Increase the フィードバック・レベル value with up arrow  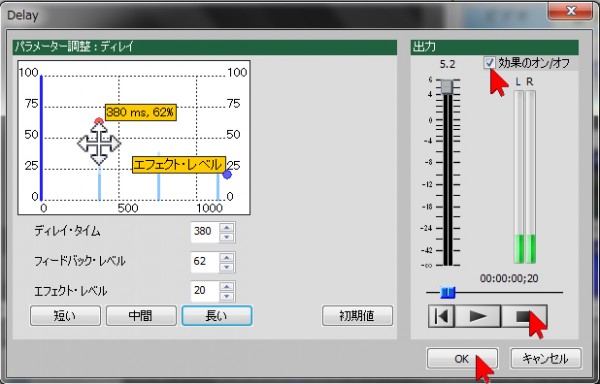point(227,257)
